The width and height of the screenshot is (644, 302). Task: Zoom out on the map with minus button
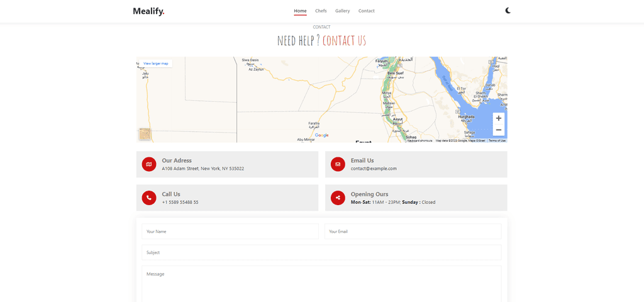tap(499, 130)
